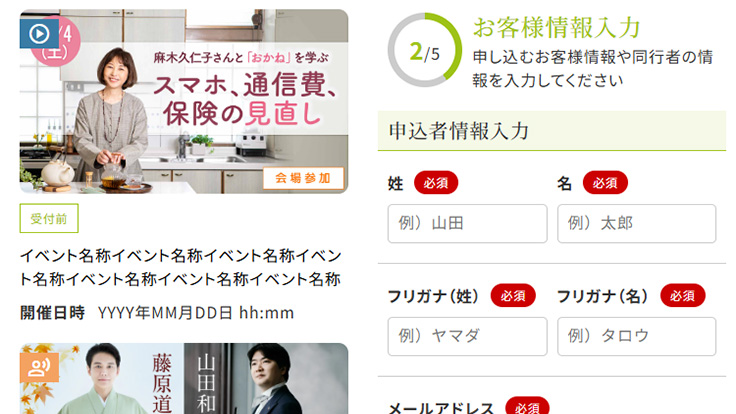Click the 開催日時 date line
The image size is (736, 414).
click(157, 313)
